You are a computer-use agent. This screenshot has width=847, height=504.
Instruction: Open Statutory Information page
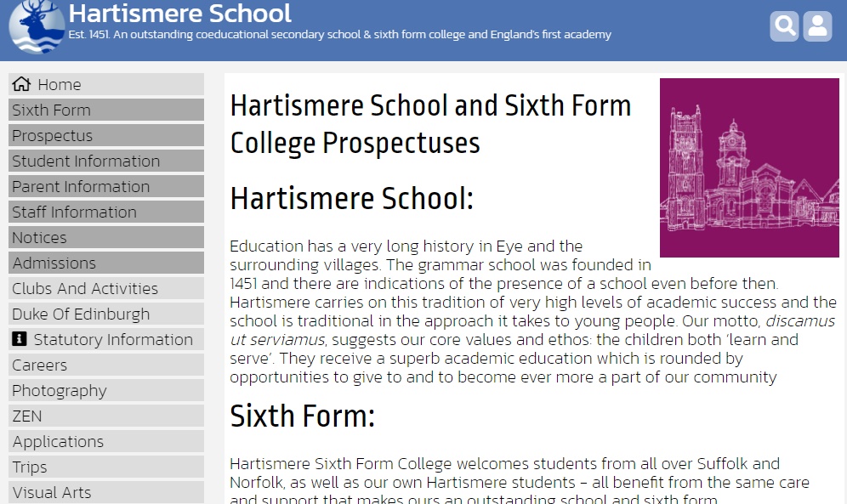coord(106,339)
